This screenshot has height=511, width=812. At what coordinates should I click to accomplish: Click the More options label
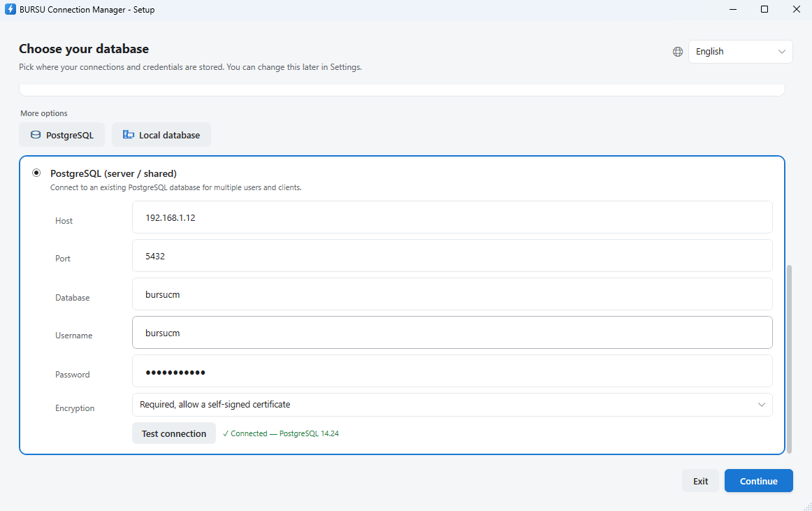(x=44, y=113)
